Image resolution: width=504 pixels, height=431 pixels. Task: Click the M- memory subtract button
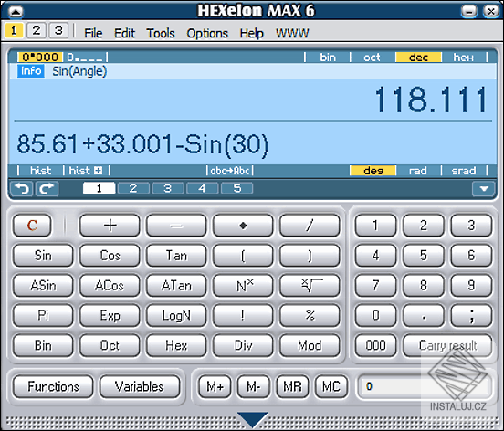[x=253, y=386]
